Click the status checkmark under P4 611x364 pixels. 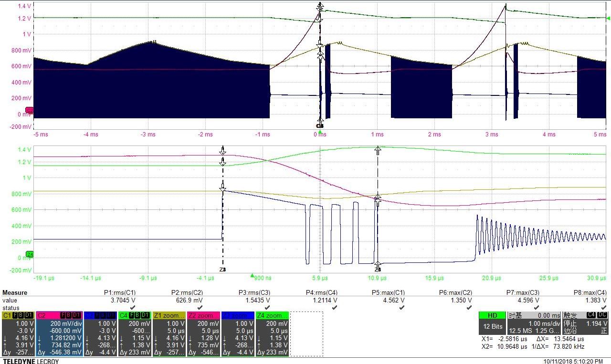(335, 308)
